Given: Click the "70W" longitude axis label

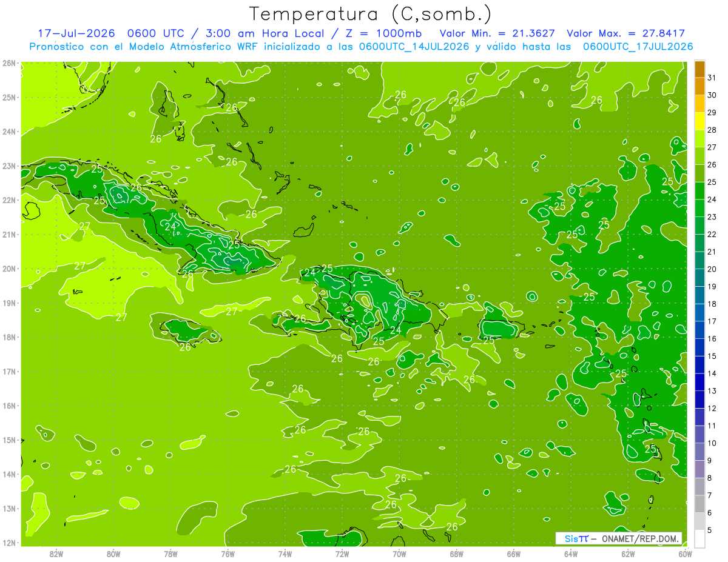Looking at the screenshot, I should click(x=399, y=554).
